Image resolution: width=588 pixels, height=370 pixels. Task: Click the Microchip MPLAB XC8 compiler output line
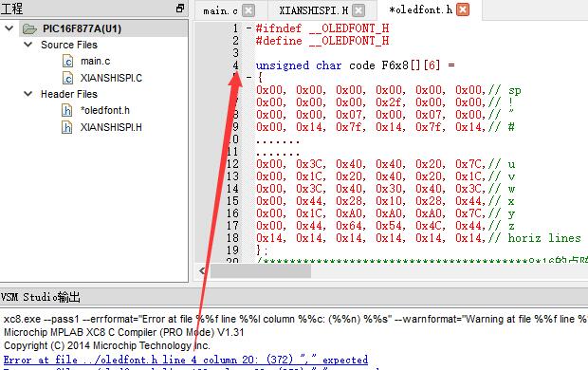(123, 332)
